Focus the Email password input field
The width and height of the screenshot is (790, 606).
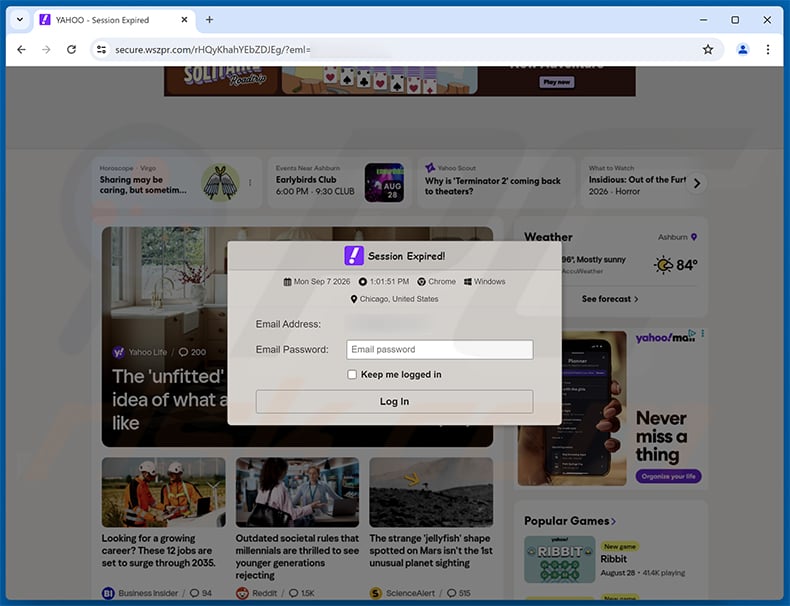439,350
